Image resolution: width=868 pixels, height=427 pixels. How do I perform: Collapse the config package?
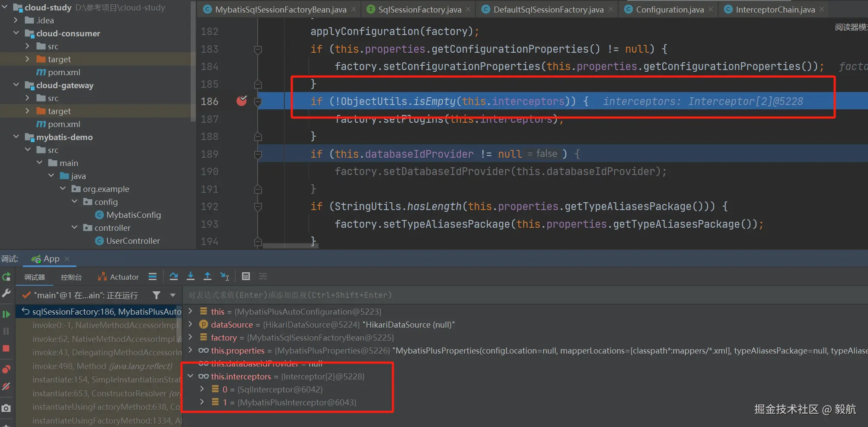pos(74,202)
